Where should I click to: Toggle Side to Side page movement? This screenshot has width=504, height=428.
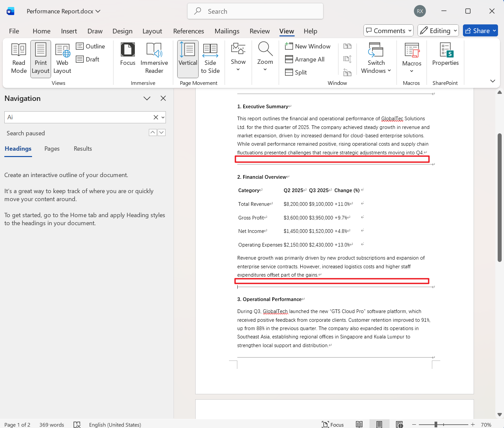pyautogui.click(x=210, y=58)
